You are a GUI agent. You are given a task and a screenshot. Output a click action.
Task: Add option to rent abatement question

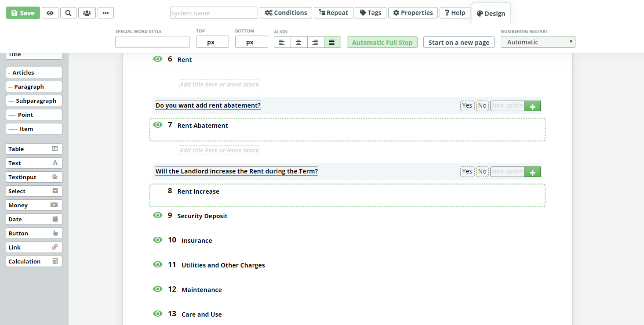pyautogui.click(x=532, y=106)
